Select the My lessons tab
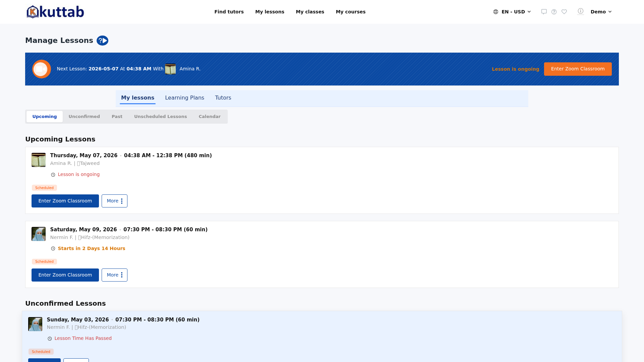 click(138, 98)
